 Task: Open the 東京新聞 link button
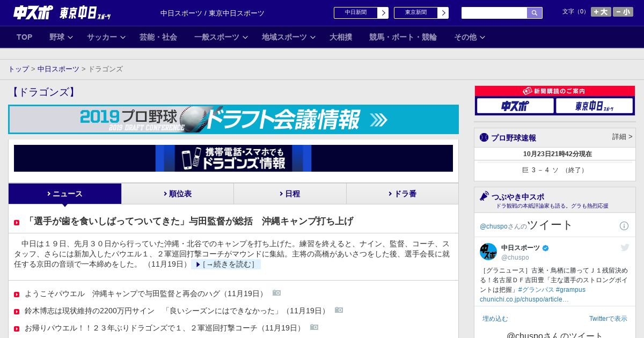point(416,13)
